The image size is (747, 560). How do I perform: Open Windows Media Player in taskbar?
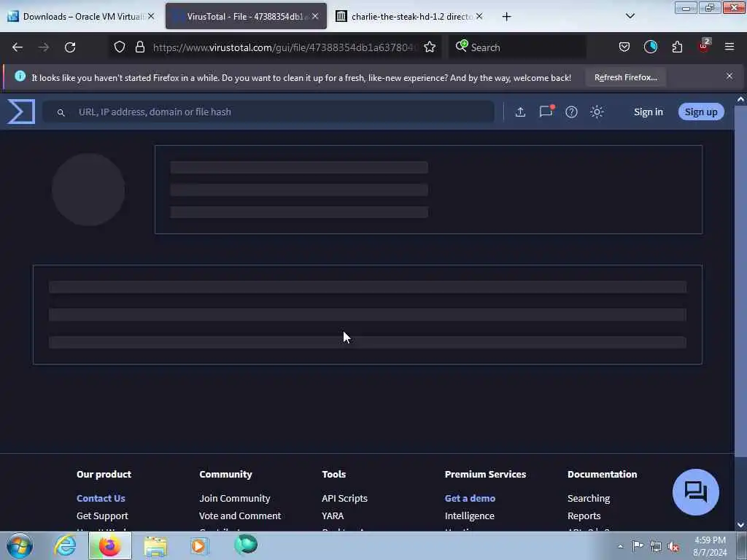pos(200,545)
